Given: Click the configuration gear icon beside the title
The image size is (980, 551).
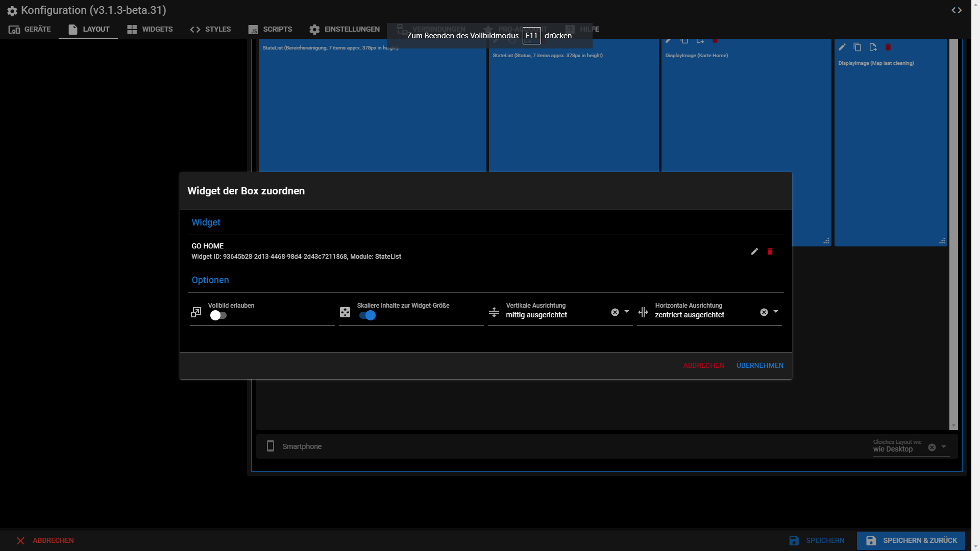Looking at the screenshot, I should pyautogui.click(x=12, y=11).
